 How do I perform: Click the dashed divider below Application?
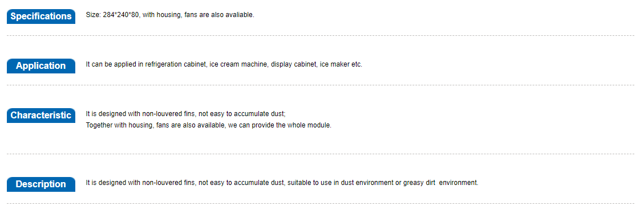click(x=321, y=85)
